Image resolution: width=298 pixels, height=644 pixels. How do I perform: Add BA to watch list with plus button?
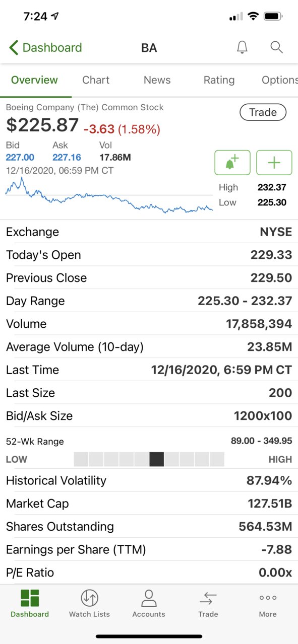[274, 163]
